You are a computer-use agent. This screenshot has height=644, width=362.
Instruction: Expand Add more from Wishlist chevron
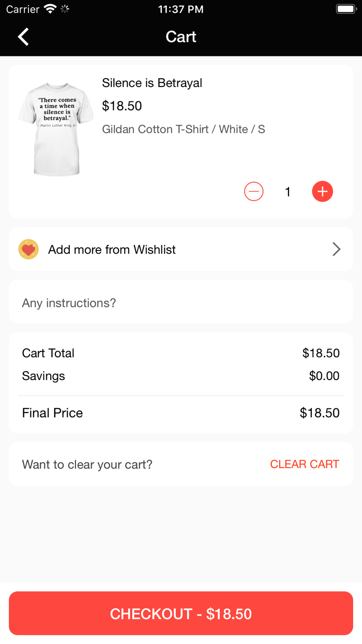click(x=336, y=250)
